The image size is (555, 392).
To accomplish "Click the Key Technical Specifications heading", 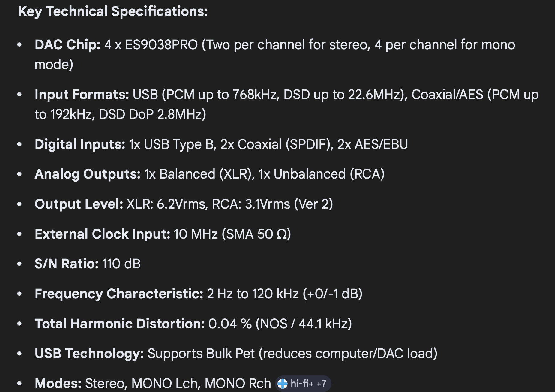I will 113,11.
